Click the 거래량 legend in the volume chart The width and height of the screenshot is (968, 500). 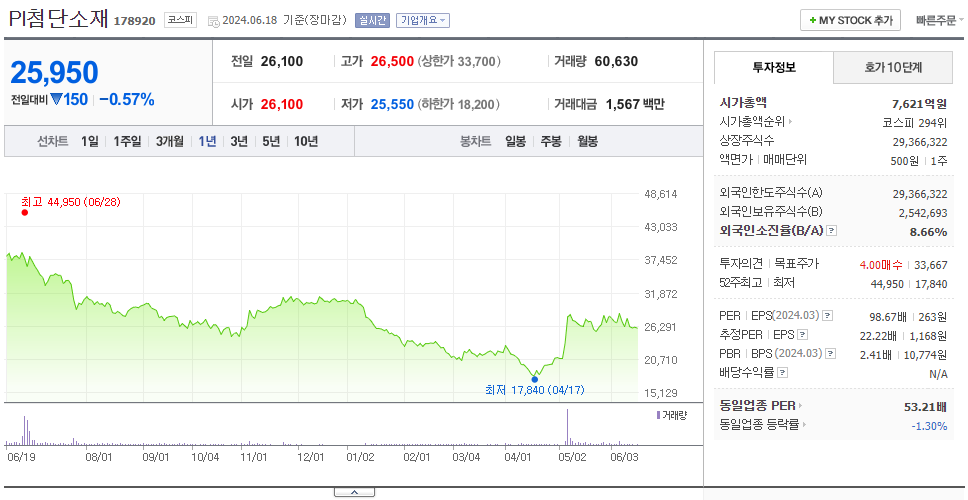(x=672, y=415)
